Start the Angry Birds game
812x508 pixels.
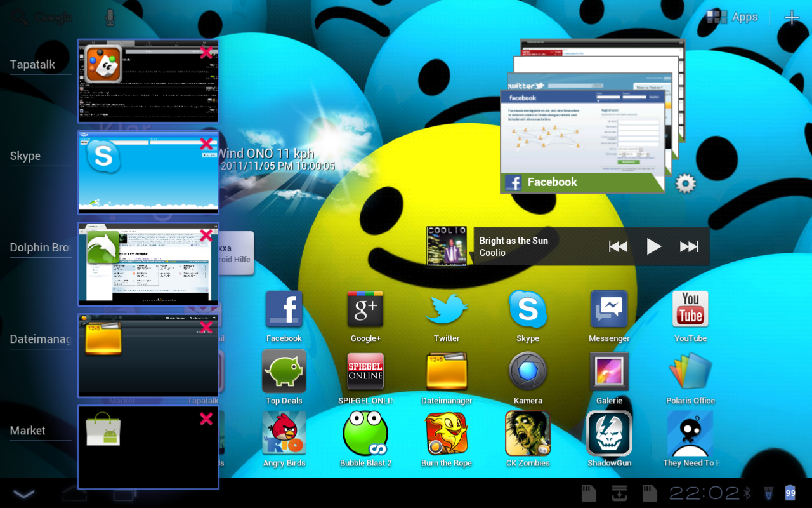(x=284, y=433)
